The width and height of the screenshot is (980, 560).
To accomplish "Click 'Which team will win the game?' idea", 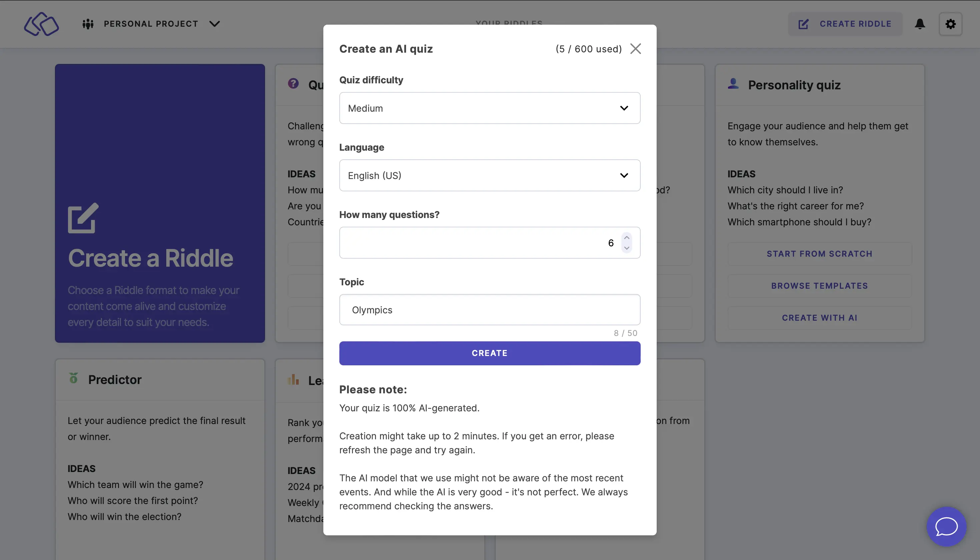I will click(x=135, y=485).
